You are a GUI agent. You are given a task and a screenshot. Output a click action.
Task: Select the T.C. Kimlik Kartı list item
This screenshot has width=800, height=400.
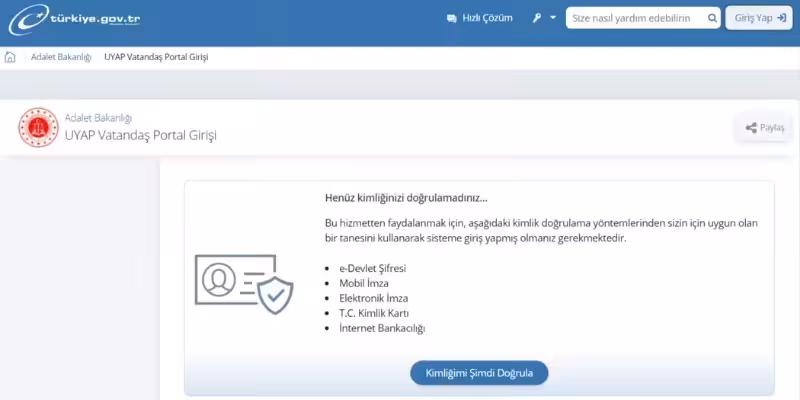374,313
